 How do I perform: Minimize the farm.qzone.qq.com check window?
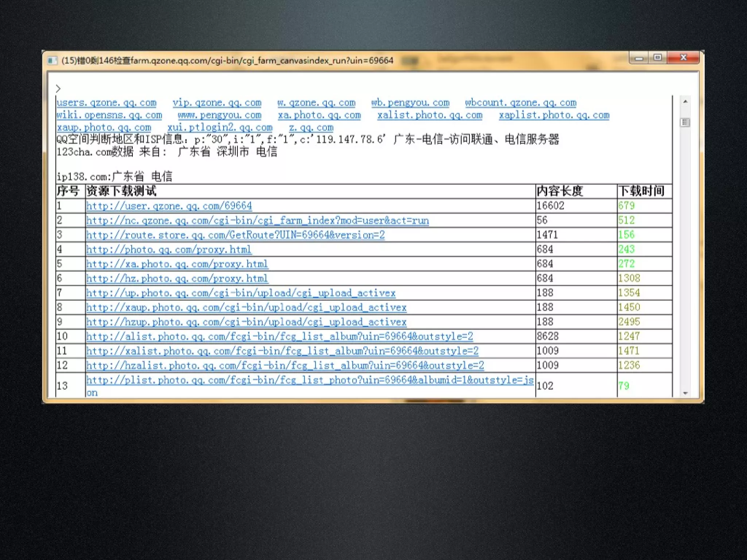pyautogui.click(x=639, y=58)
